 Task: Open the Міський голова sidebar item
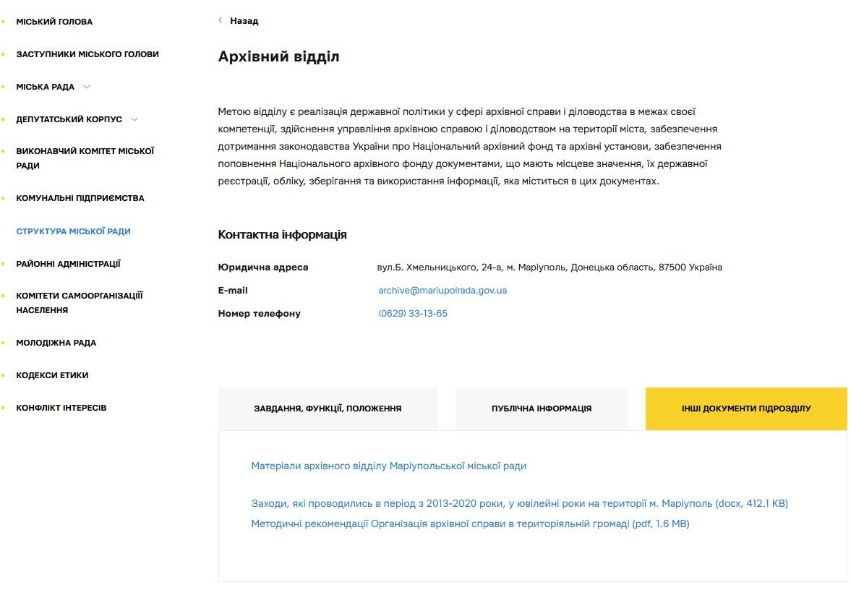tap(54, 22)
